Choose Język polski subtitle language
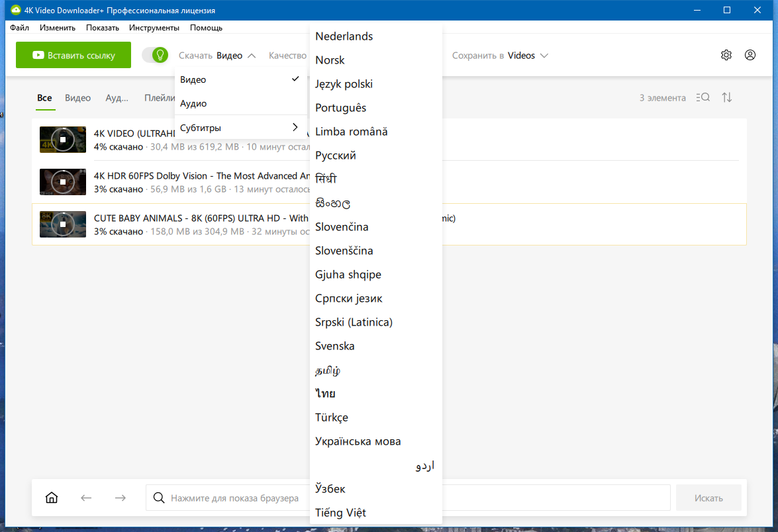Screen dimensions: 778x532 point(375,84)
